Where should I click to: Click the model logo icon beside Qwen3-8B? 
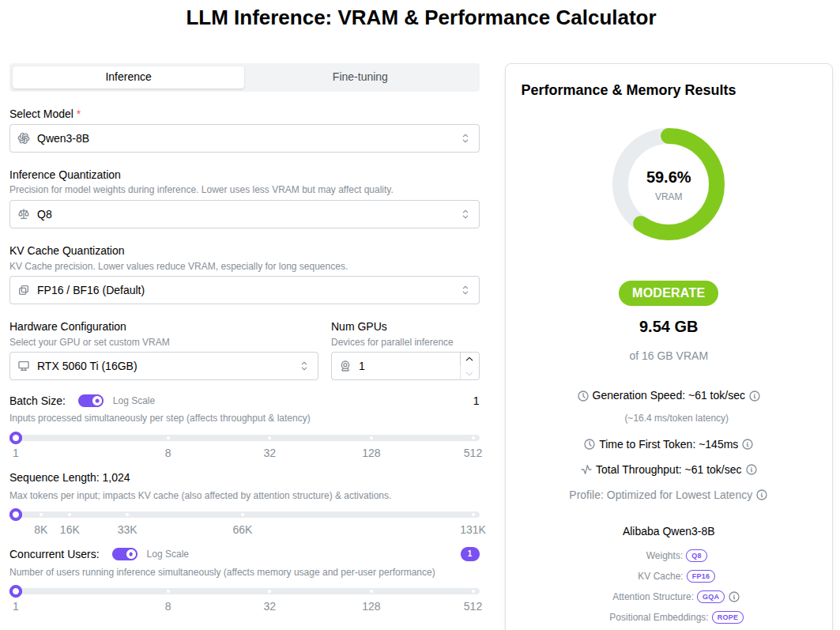[x=24, y=138]
